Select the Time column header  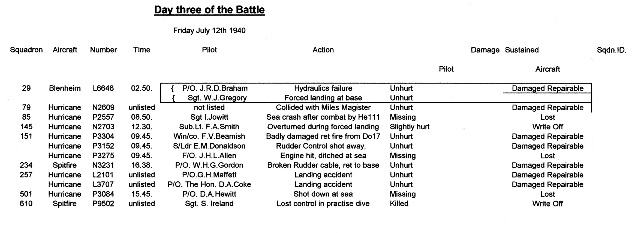tap(142, 50)
